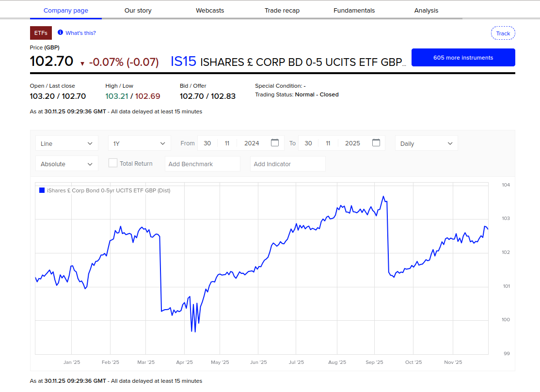The image size is (540, 392).
Task: Click the Add Benchmark input field
Action: (203, 164)
